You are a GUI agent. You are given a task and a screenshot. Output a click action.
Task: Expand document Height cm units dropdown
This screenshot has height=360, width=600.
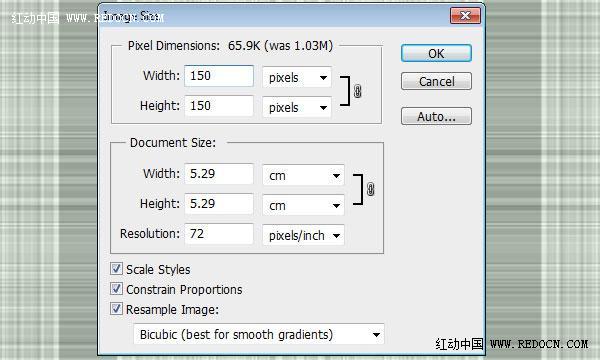click(x=303, y=205)
